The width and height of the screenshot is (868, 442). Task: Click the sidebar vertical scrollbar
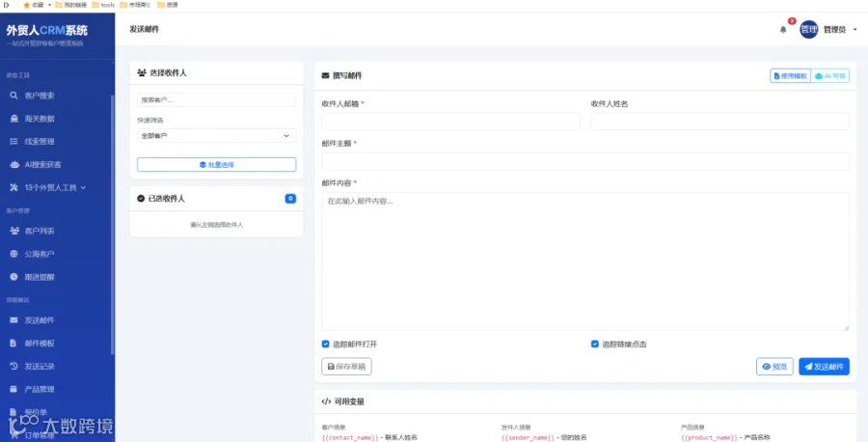(113, 224)
